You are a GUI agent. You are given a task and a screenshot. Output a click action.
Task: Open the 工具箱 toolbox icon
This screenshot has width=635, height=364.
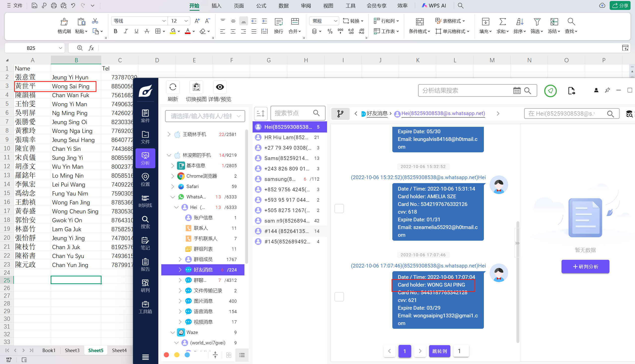tap(145, 307)
